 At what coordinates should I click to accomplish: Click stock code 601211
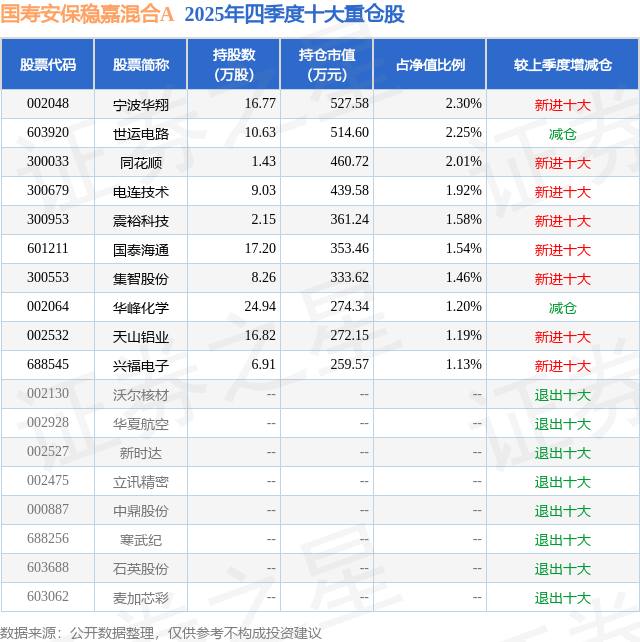(x=47, y=249)
